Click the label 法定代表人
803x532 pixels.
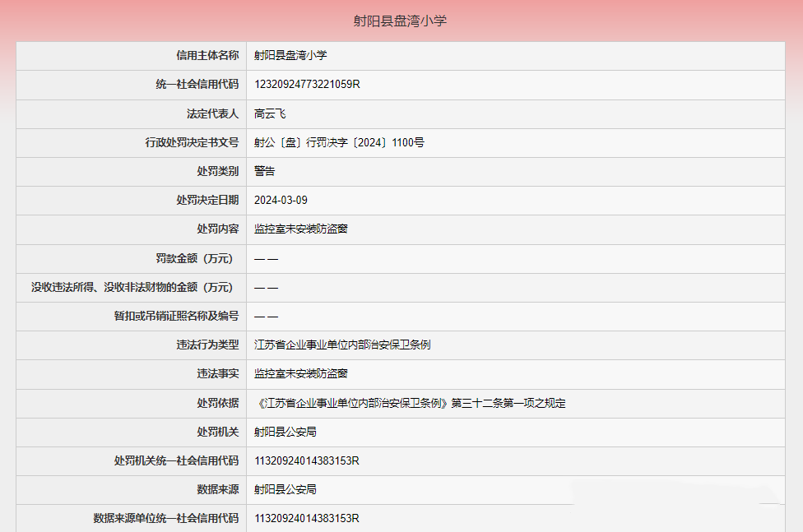point(212,113)
